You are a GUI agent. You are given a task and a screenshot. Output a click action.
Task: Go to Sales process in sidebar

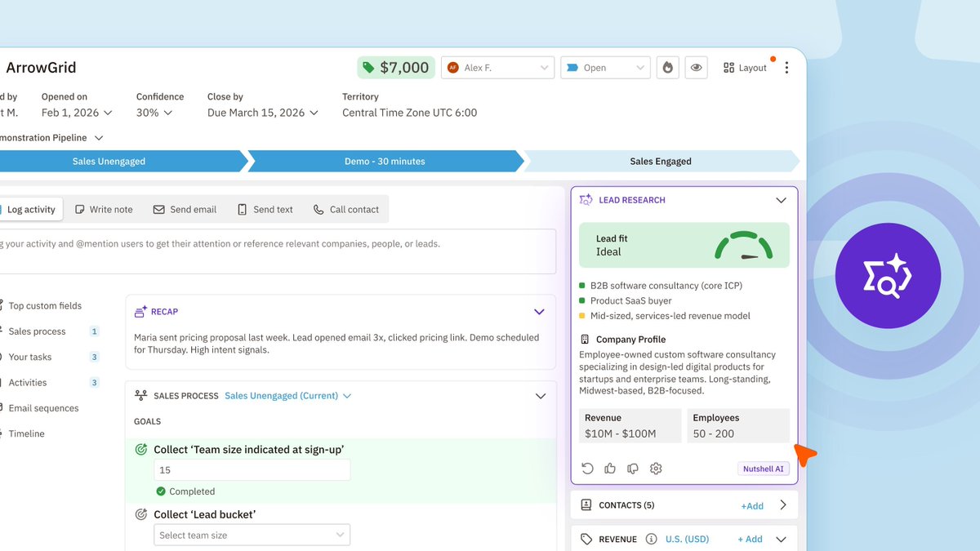coord(37,331)
